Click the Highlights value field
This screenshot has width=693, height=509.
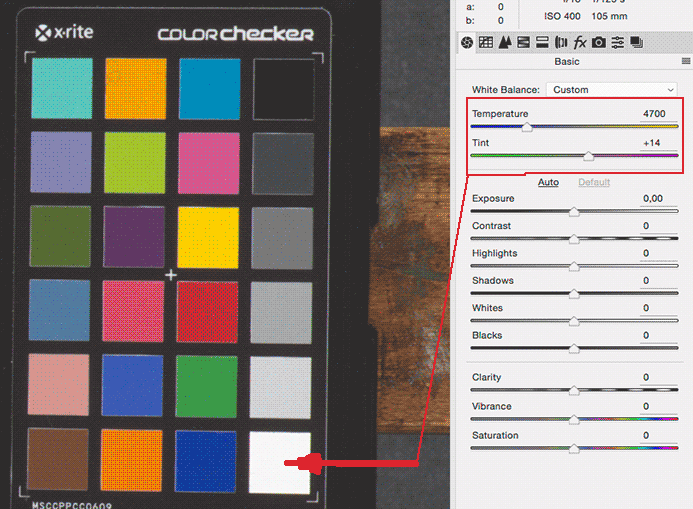click(658, 254)
